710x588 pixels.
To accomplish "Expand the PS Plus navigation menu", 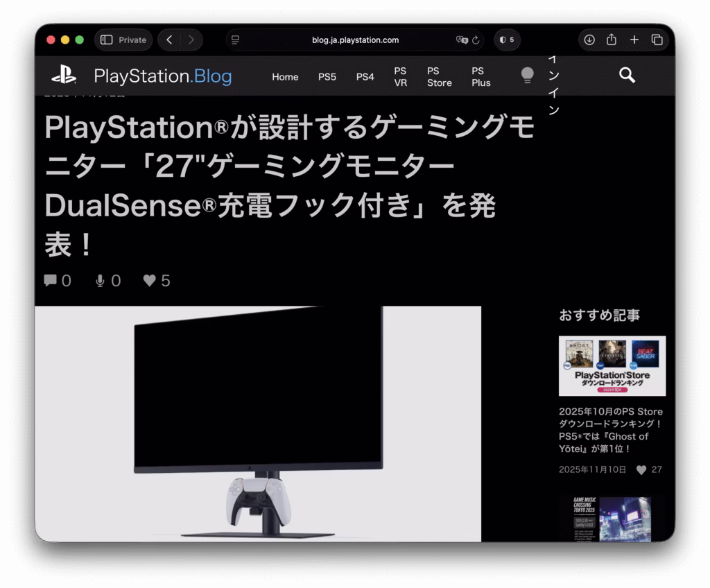I will tap(480, 76).
